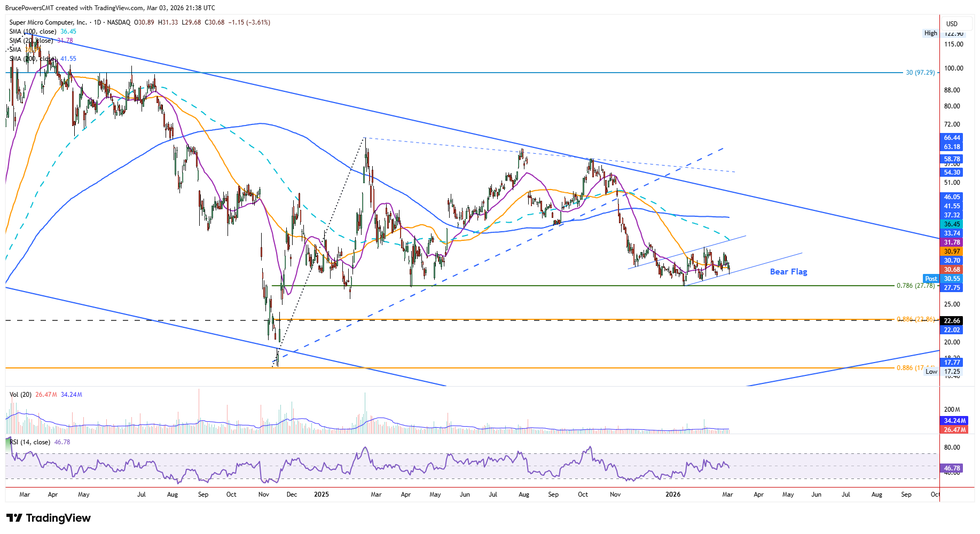Click the 63.18 price axis label

pyautogui.click(x=952, y=147)
